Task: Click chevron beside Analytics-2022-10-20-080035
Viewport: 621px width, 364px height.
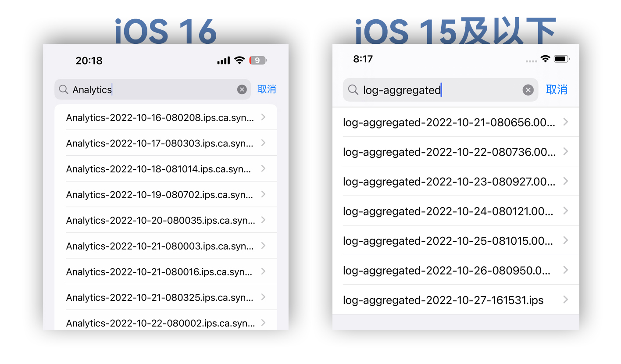Action: (263, 220)
